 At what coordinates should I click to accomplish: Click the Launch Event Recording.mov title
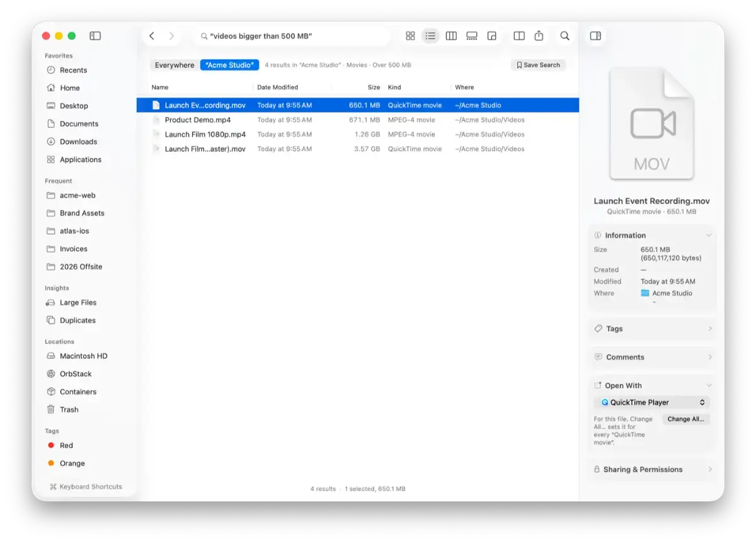(652, 201)
